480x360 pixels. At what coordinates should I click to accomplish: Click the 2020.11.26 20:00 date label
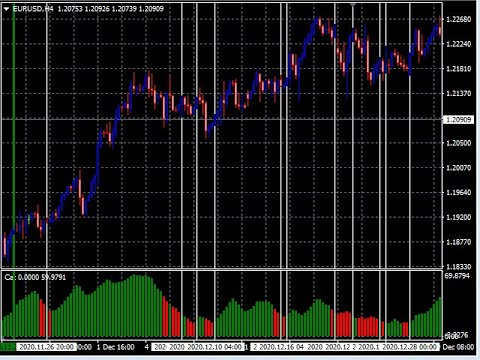[46, 347]
